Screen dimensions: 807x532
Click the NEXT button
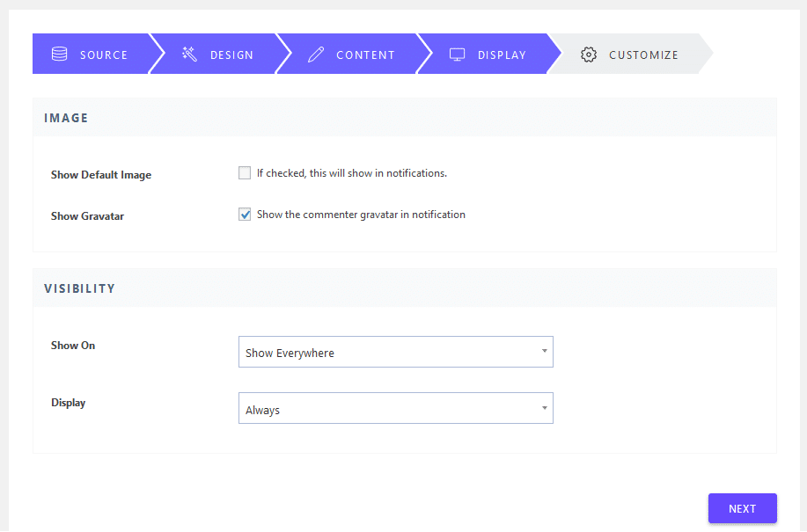coord(742,508)
